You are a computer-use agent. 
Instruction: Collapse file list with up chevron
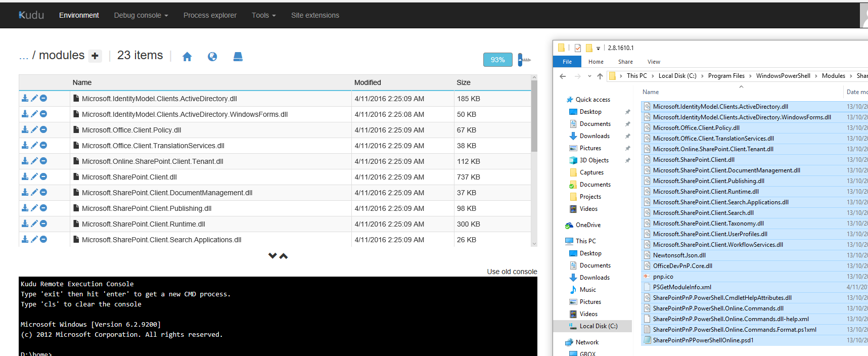pyautogui.click(x=284, y=256)
